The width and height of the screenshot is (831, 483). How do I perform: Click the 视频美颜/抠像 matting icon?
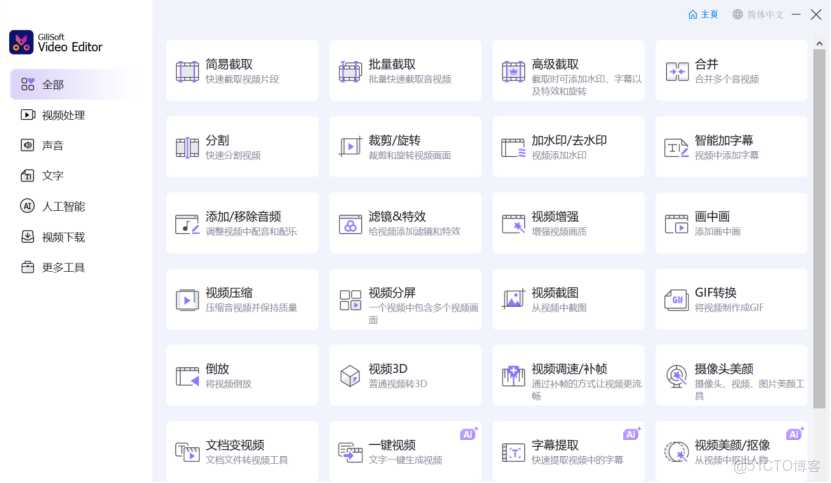tap(677, 452)
